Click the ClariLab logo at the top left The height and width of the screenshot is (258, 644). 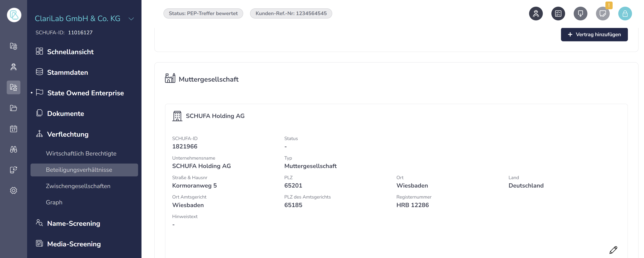14,15
